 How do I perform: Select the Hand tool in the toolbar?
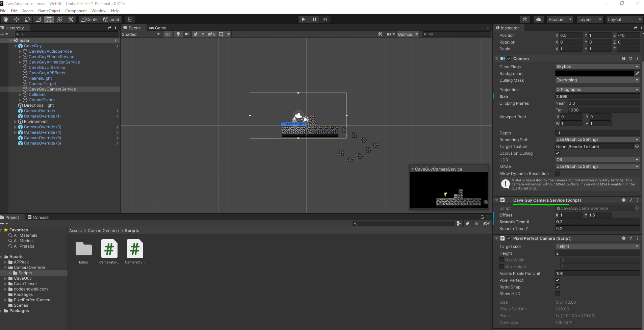(5, 19)
